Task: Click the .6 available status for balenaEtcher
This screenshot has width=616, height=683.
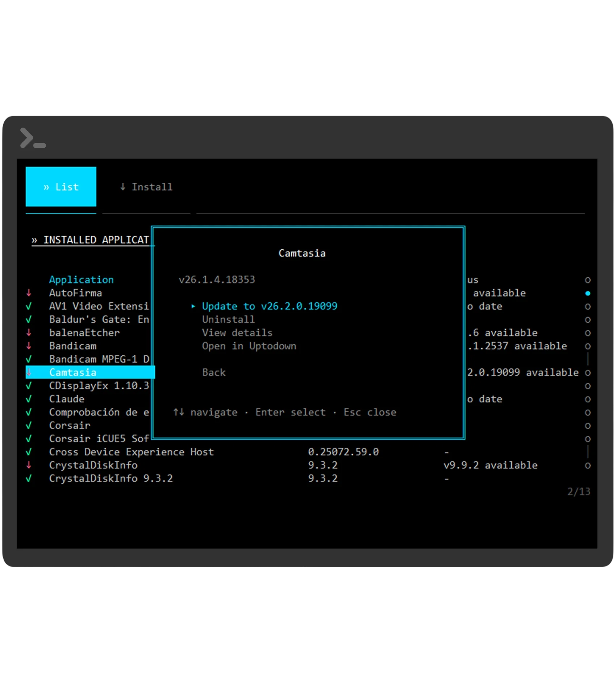Action: click(502, 332)
